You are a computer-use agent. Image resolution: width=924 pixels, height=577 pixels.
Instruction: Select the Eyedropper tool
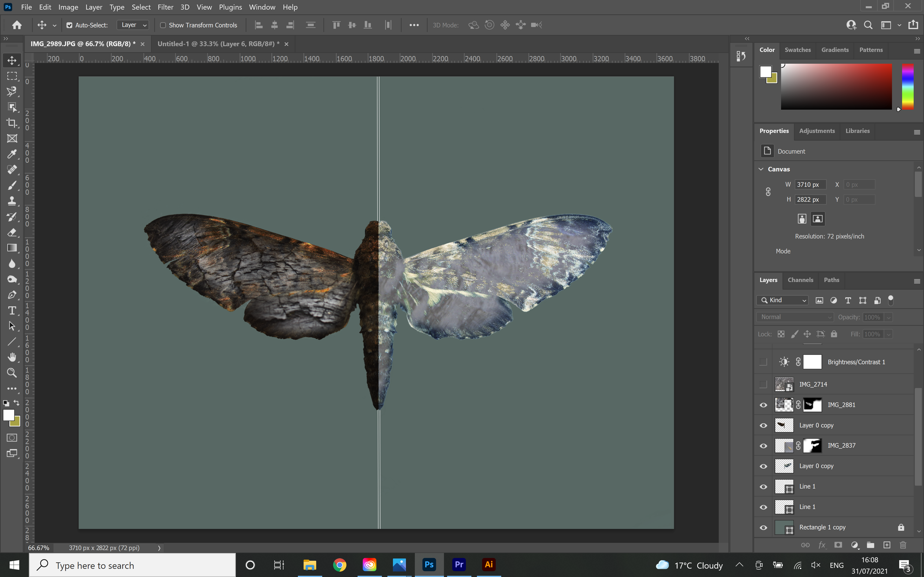point(12,154)
